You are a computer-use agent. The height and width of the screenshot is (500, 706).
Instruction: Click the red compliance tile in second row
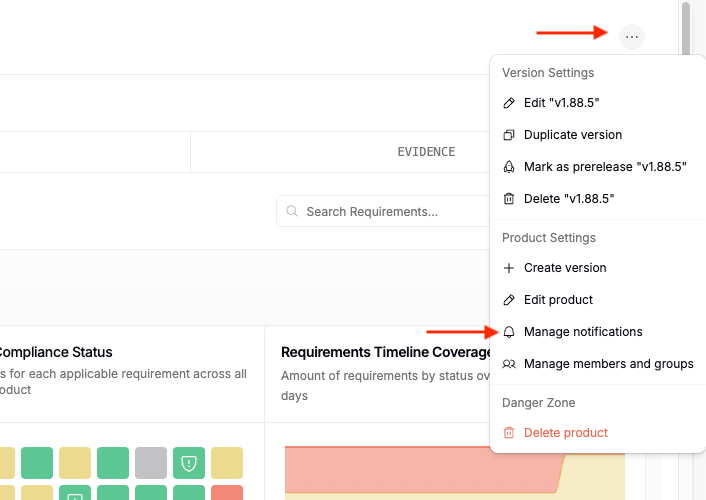[227, 492]
